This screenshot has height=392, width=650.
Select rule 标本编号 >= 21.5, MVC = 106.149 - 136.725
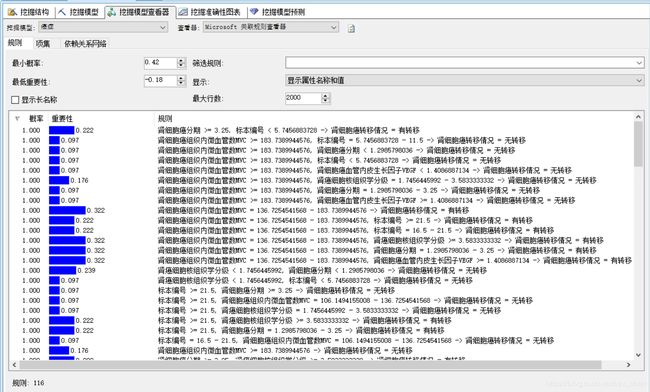coord(345,300)
